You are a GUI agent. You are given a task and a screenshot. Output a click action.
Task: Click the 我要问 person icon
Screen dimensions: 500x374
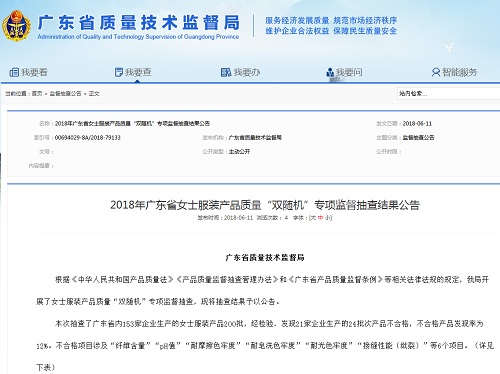(330, 72)
